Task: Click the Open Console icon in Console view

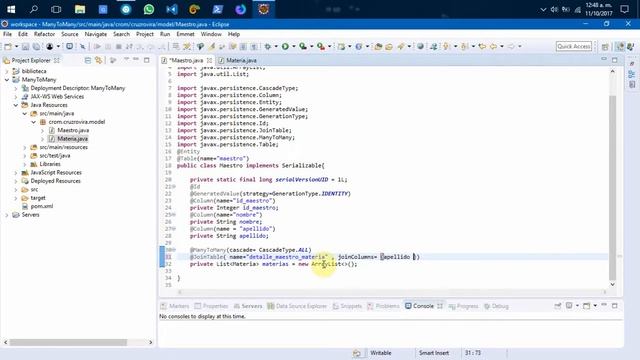Action: click(x=587, y=306)
